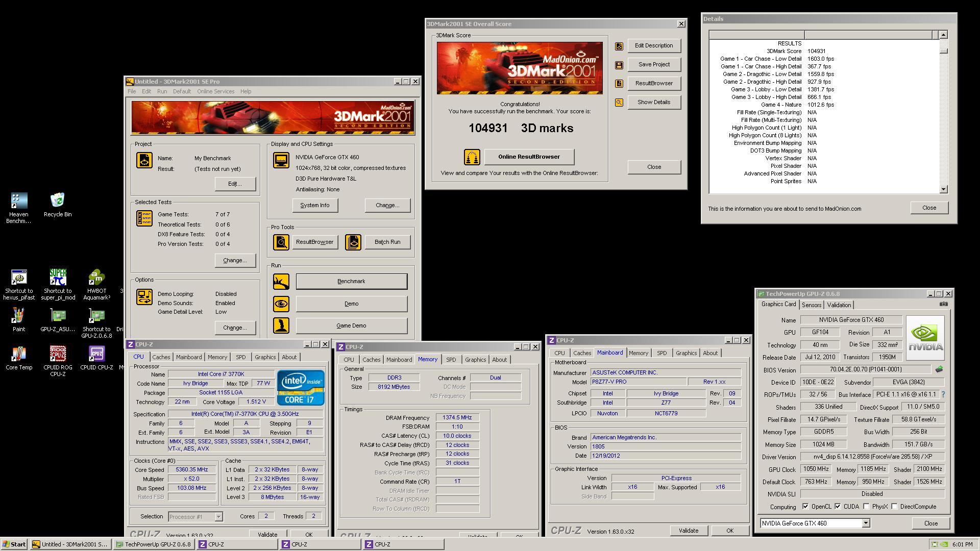Open SPD tab in mainboard CPU-Z window
This screenshot has width=980, height=551.
click(661, 353)
